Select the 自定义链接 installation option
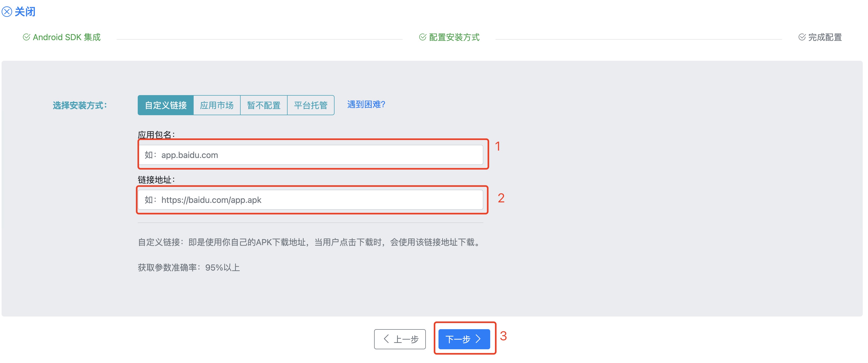This screenshot has width=868, height=363. pyautogui.click(x=166, y=105)
